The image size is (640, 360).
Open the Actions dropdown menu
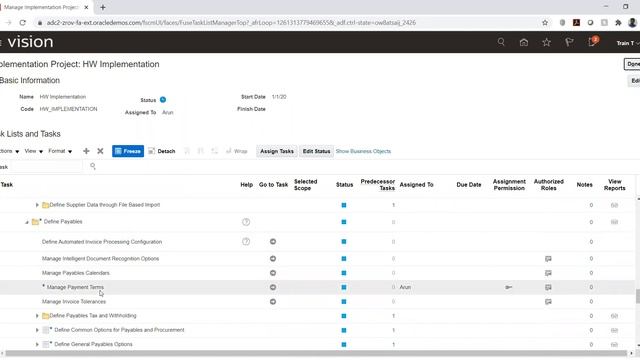tap(9, 151)
